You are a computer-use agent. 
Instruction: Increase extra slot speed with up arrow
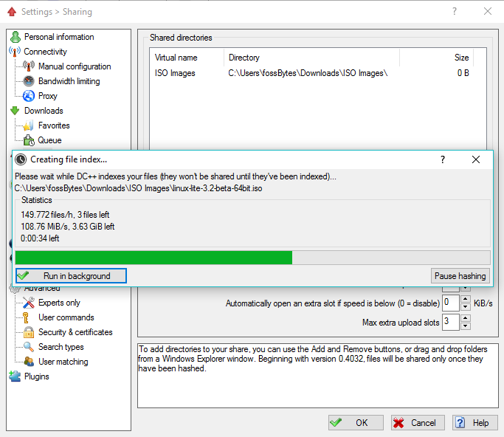tap(466, 299)
